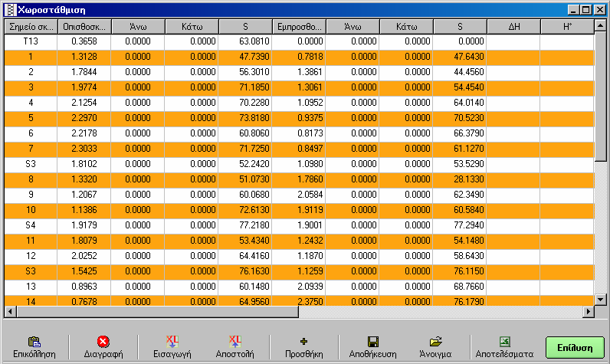This screenshot has width=610, height=364.
Task: Select cell with value 0.7678
Action: 84,301
